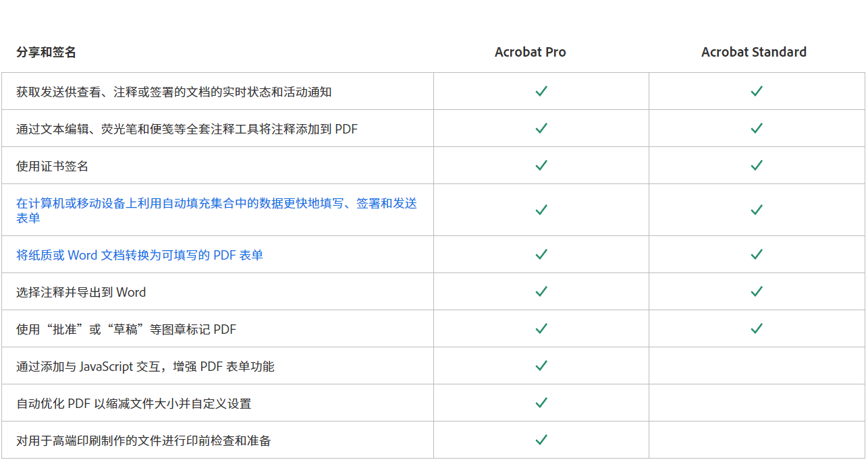Click the Acrobat Standard checkmark for 使用证书签名
868x464 pixels.
757,165
